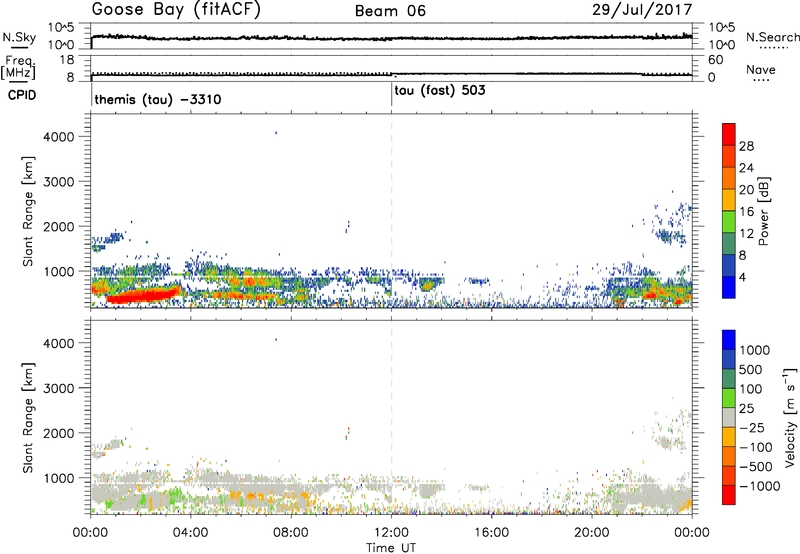Click the 'N.Search' legend label

(x=772, y=37)
